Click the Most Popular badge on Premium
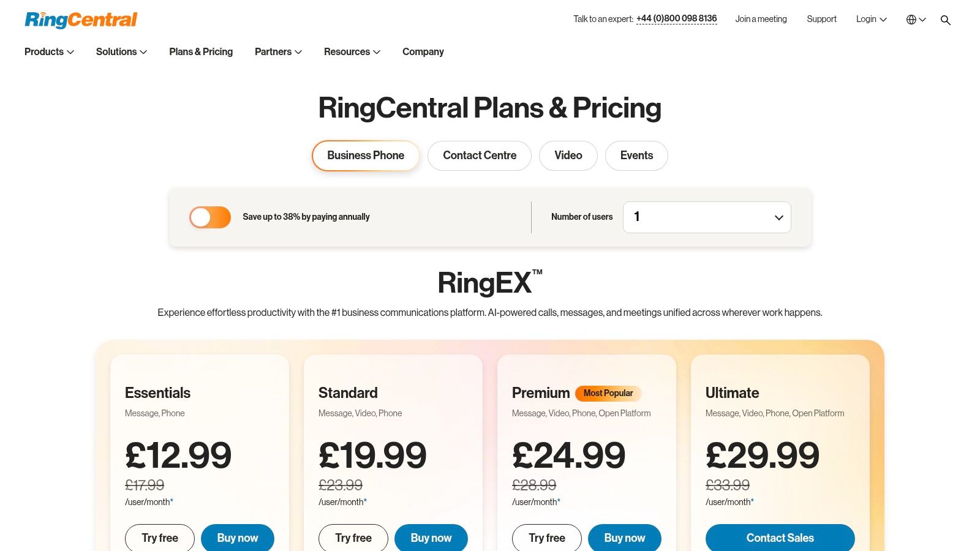This screenshot has width=980, height=551. tap(608, 393)
